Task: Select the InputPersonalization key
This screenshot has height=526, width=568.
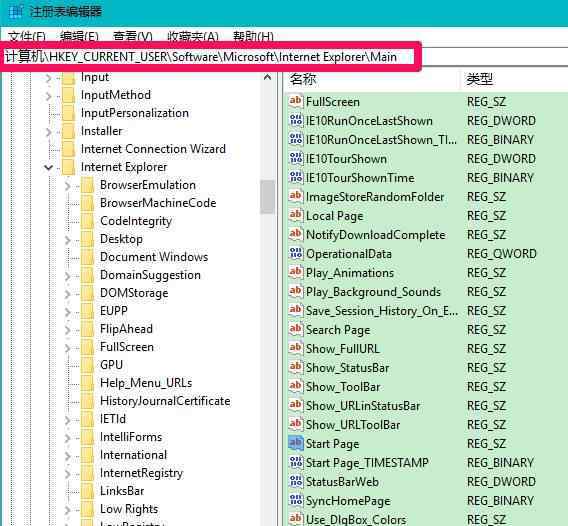Action: tap(135, 113)
